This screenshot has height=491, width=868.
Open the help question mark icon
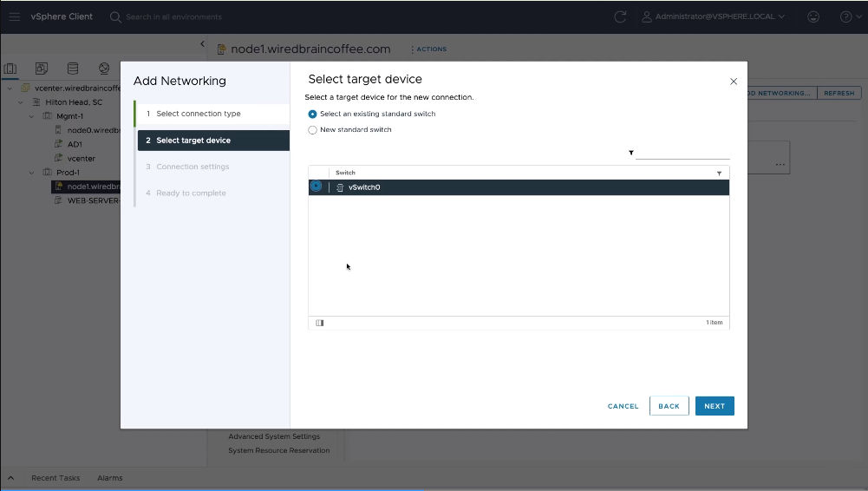[845, 16]
